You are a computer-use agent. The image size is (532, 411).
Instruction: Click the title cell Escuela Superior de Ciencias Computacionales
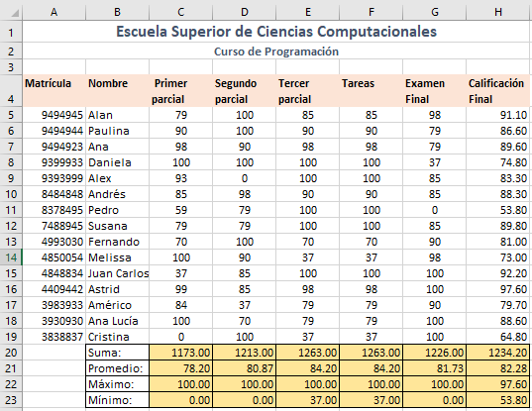click(276, 32)
